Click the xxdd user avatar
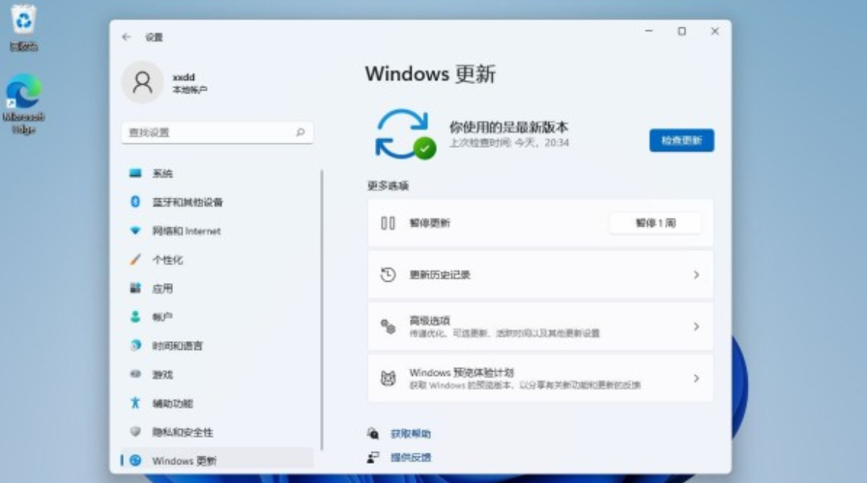The image size is (868, 483). point(142,82)
